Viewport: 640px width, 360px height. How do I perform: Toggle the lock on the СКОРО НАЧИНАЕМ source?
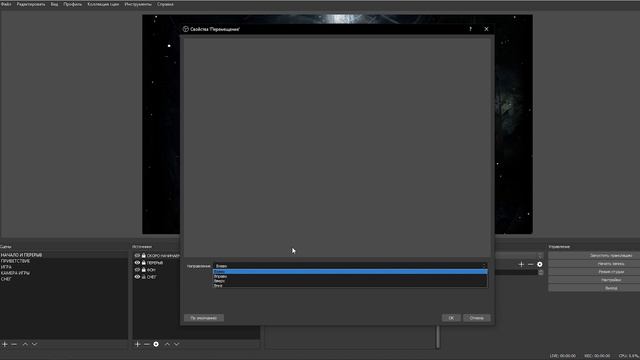point(144,256)
